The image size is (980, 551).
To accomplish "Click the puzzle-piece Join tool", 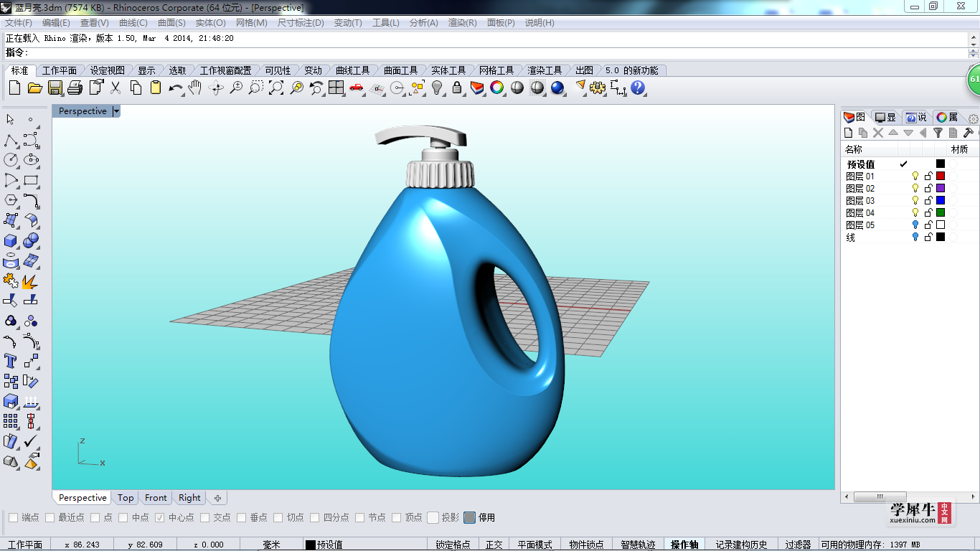I will click(11, 281).
